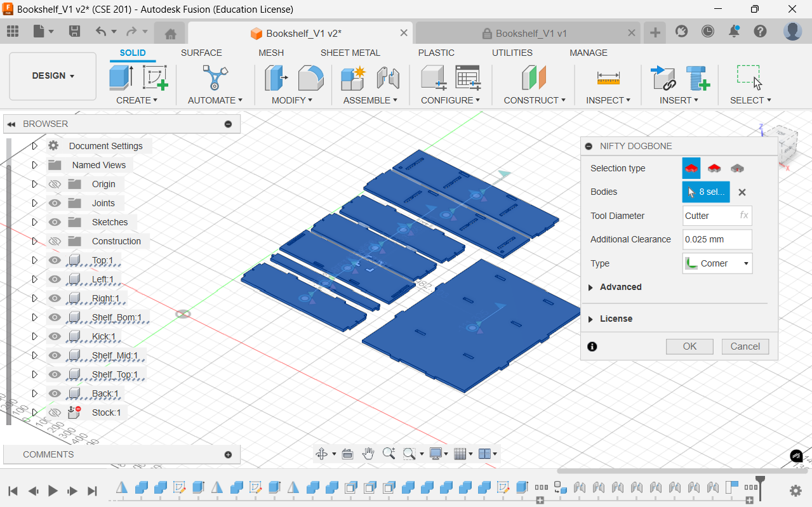Image resolution: width=812 pixels, height=507 pixels.
Task: Hide the Sketches folder
Action: pos(55,222)
